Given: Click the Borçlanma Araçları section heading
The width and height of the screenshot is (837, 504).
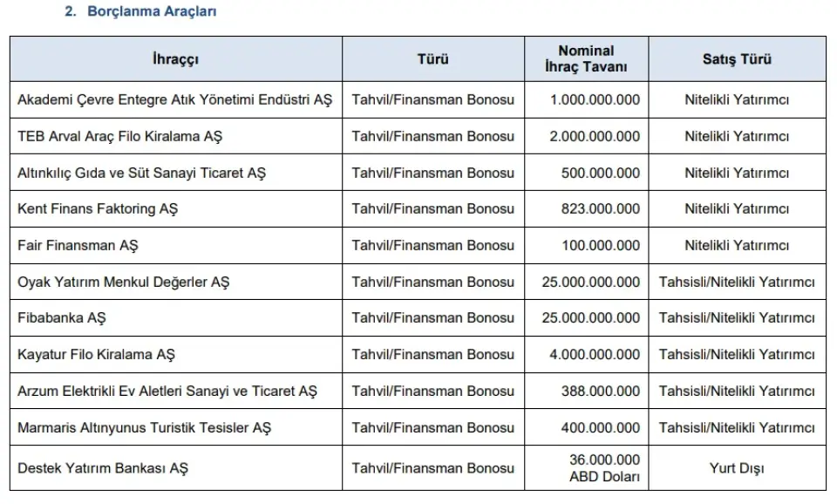Looking at the screenshot, I should point(140,11).
